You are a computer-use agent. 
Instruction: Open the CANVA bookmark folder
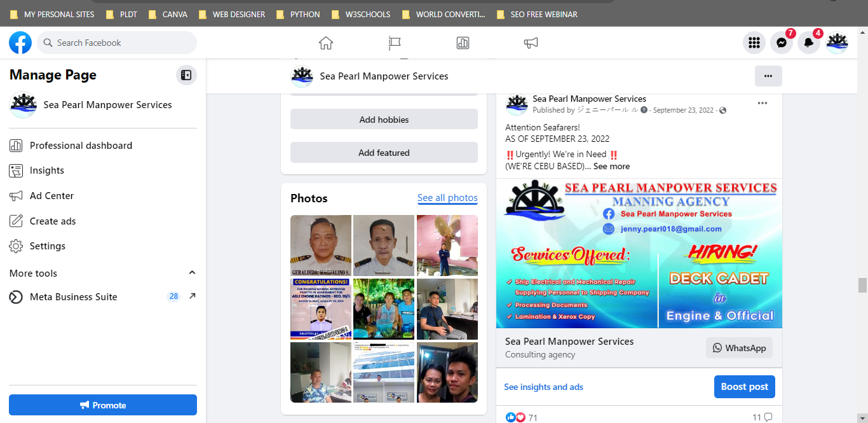[x=168, y=14]
